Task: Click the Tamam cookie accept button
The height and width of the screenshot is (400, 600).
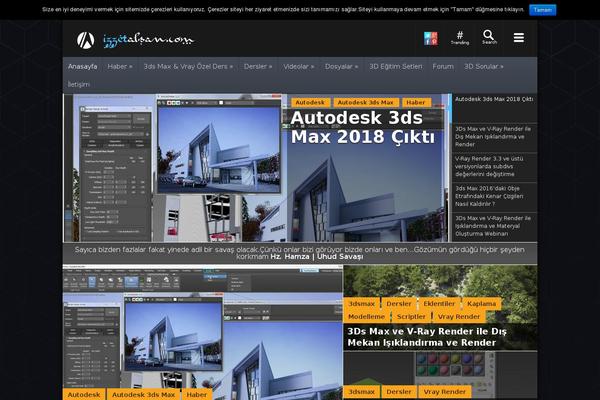Action: coord(543,10)
